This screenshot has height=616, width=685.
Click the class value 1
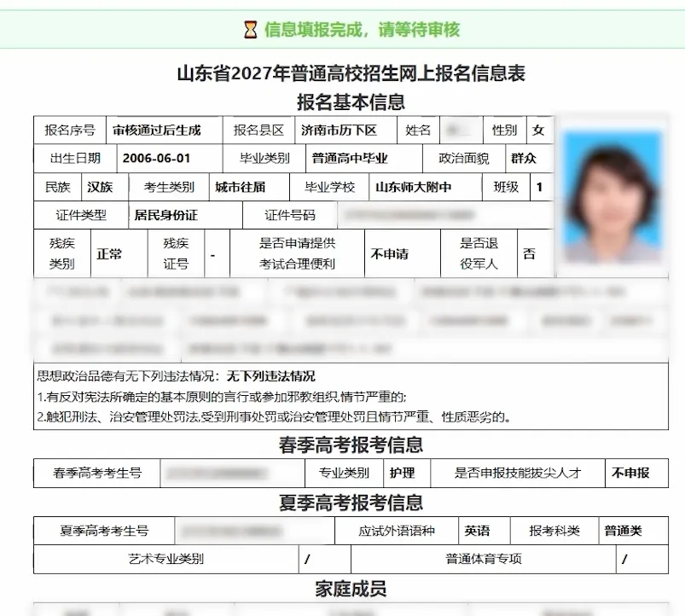539,187
